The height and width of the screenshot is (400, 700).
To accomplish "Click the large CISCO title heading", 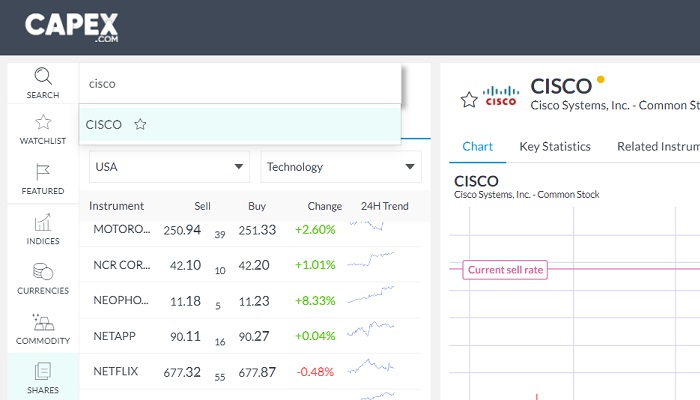I will point(561,86).
